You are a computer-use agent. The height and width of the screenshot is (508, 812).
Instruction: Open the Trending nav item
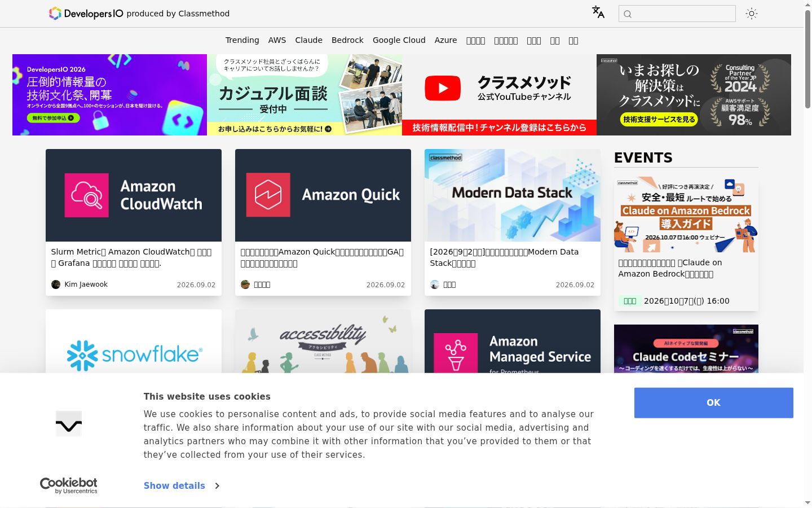point(242,40)
